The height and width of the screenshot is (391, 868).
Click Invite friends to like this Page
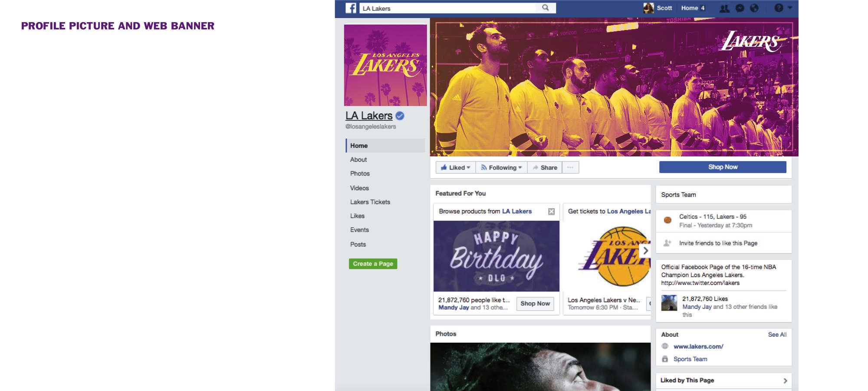click(x=718, y=243)
